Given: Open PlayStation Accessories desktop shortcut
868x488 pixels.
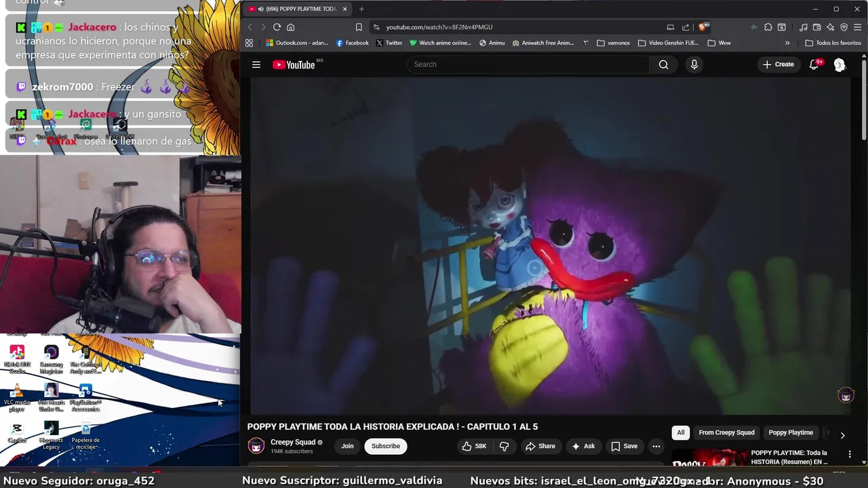Looking at the screenshot, I should click(x=85, y=398).
